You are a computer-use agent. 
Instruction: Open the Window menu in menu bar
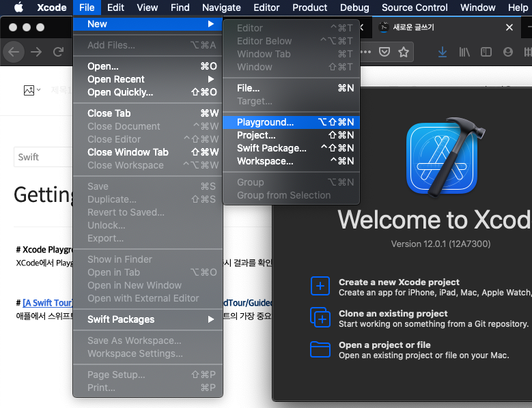click(x=478, y=7)
